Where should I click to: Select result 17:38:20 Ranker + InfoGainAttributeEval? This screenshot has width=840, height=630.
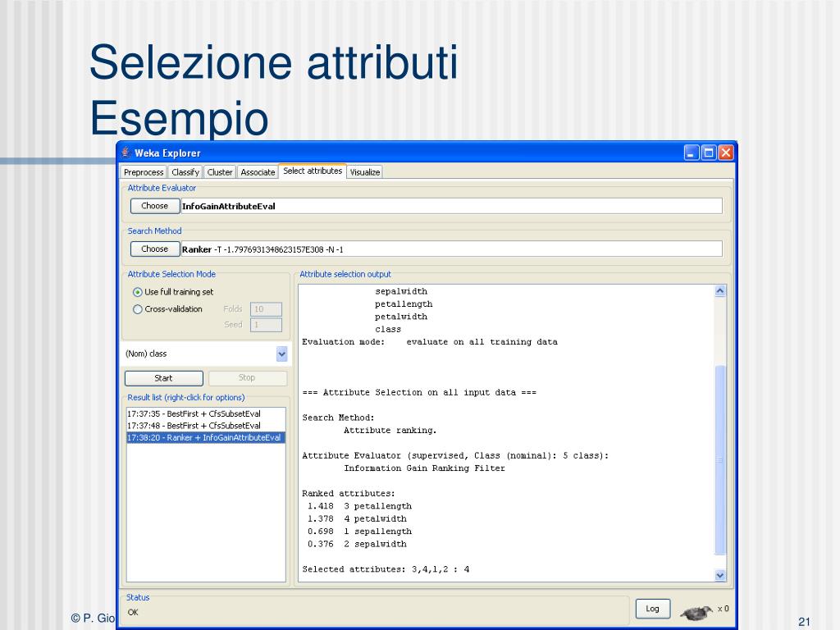pyautogui.click(x=206, y=438)
